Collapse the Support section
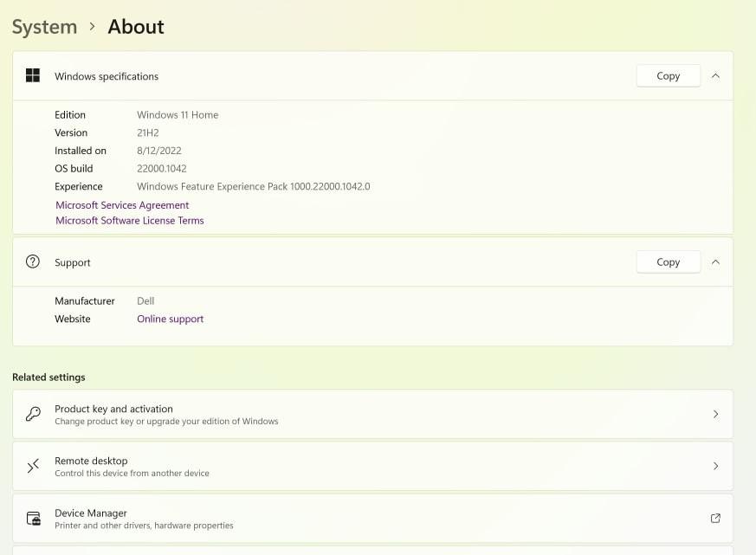This screenshot has height=555, width=756. point(715,261)
